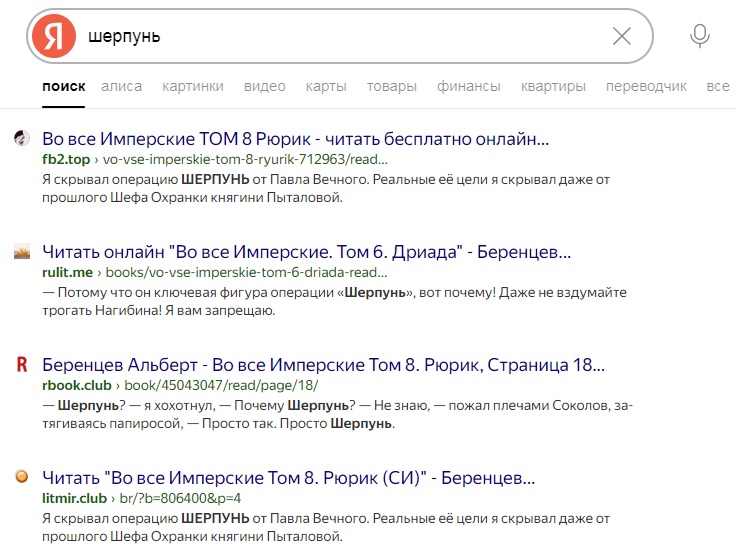737x551 pixels.
Task: Open the "Во все Имперские ТОМ 8 Рюрик" result
Action: click(x=295, y=138)
